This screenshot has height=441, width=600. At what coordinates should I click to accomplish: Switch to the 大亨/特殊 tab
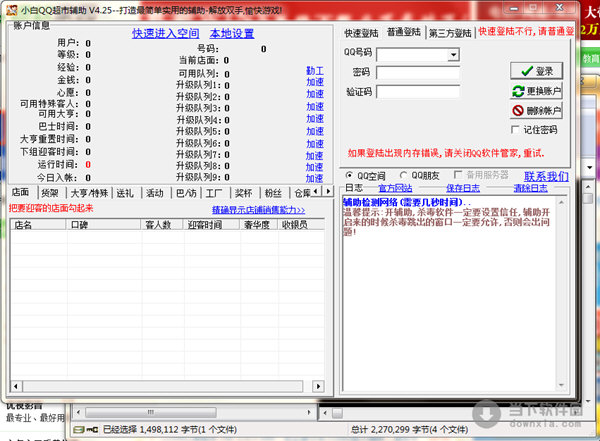coord(90,193)
